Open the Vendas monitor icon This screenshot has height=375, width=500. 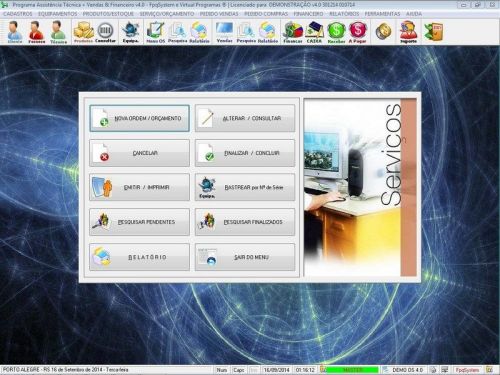224,32
